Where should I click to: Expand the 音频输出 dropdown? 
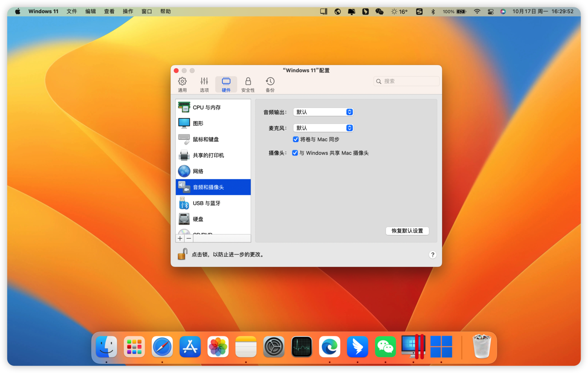323,112
